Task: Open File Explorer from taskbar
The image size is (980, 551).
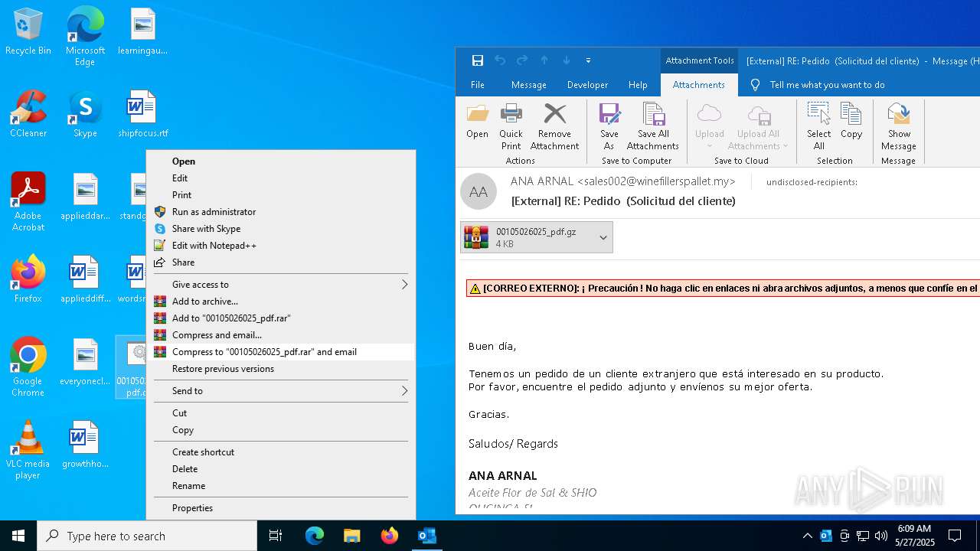Action: coord(352,536)
